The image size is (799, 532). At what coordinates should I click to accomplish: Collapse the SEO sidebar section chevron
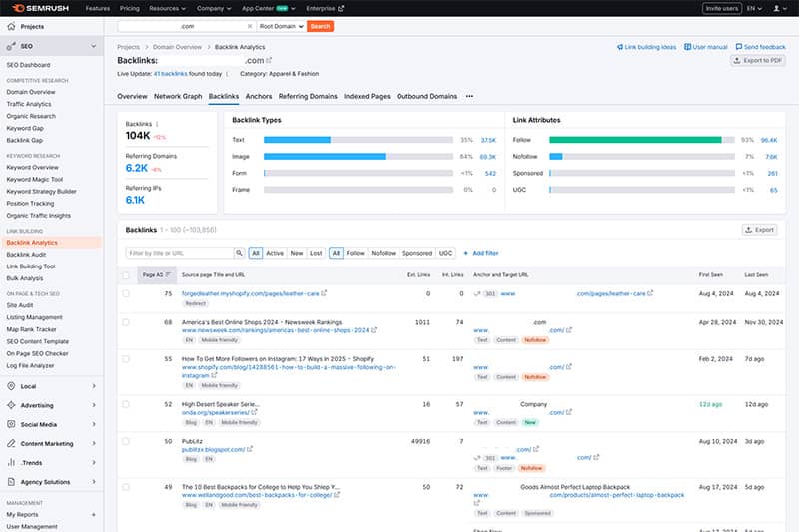(93, 46)
